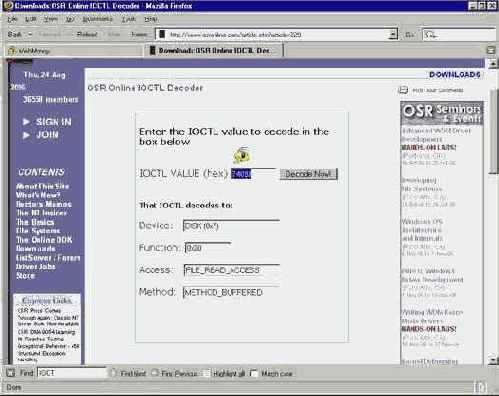Close the Find bar using its icon
The width and height of the screenshot is (499, 396).
pyautogui.click(x=10, y=373)
